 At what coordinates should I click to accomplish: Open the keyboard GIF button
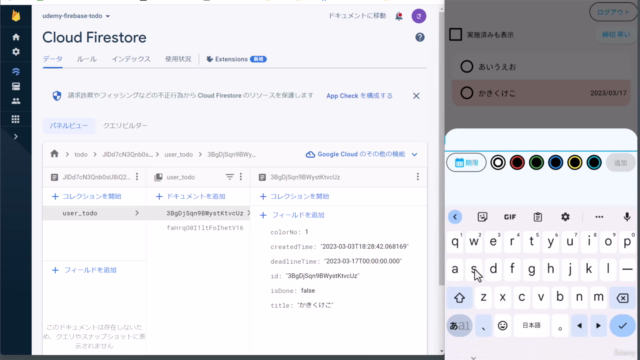point(510,217)
